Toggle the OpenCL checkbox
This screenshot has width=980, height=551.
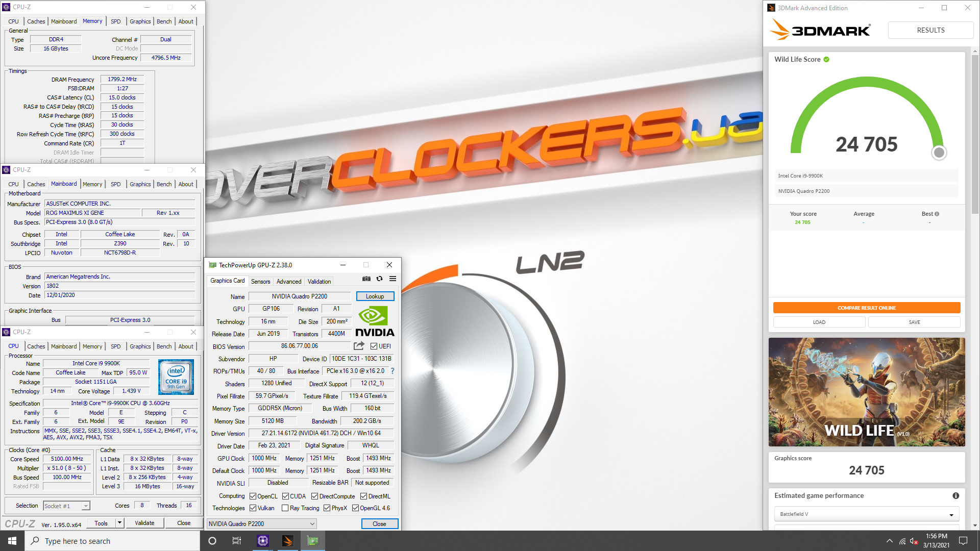click(x=253, y=496)
